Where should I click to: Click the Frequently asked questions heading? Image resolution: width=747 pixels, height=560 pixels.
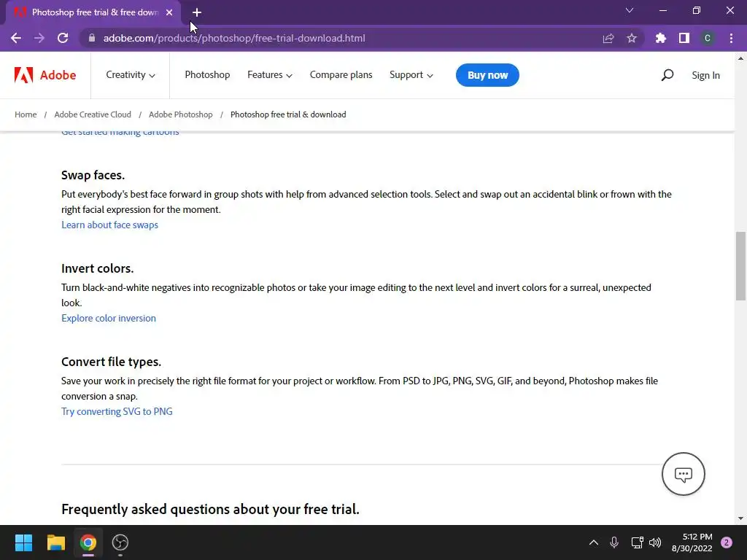[x=210, y=509]
